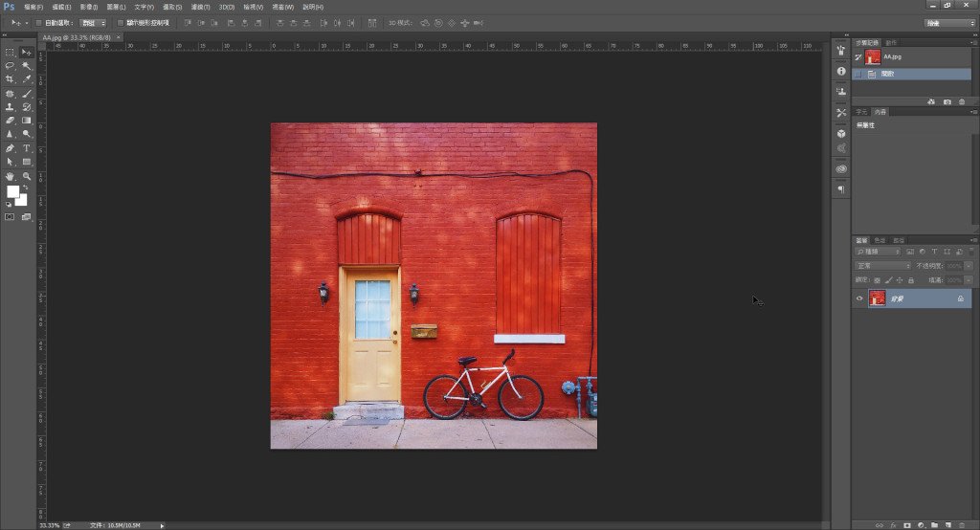This screenshot has width=980, height=530.
Task: Choose the Horizontal Type tool
Action: point(27,148)
